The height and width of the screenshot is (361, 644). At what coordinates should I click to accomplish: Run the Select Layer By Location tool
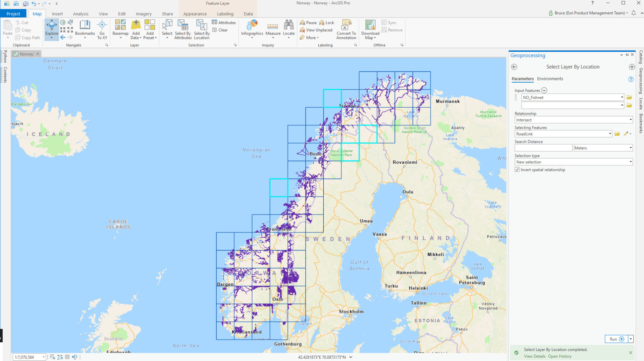pyautogui.click(x=615, y=339)
